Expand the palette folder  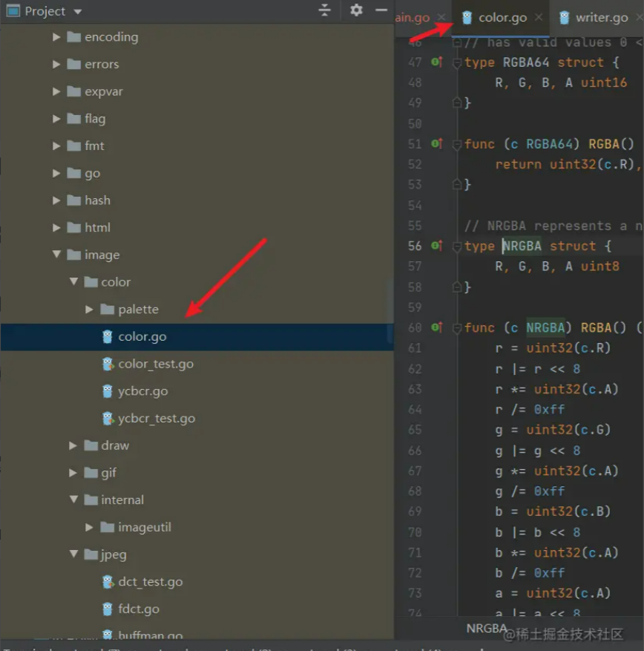(89, 310)
